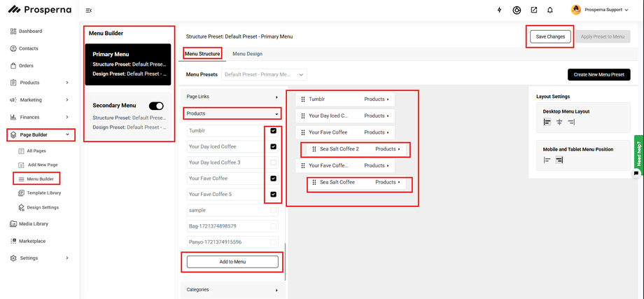
Task: Click drag handle icon of Tumblr menu item
Action: coord(303,99)
